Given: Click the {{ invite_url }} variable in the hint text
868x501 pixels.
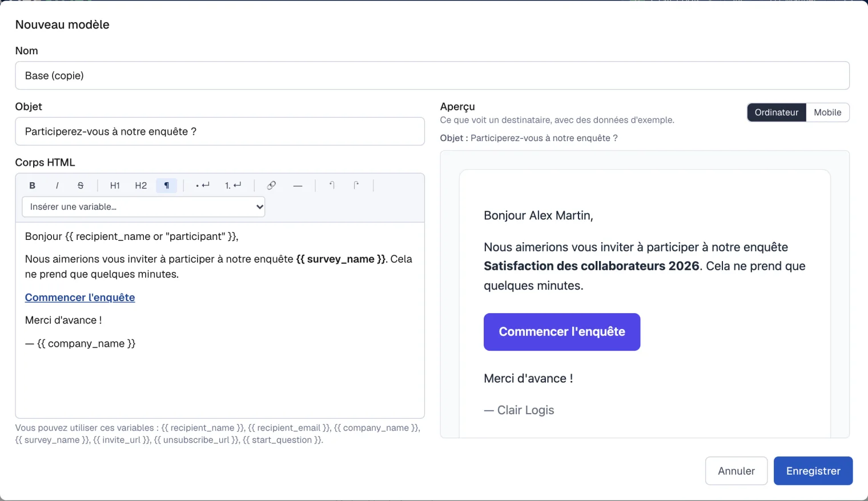Looking at the screenshot, I should [122, 440].
